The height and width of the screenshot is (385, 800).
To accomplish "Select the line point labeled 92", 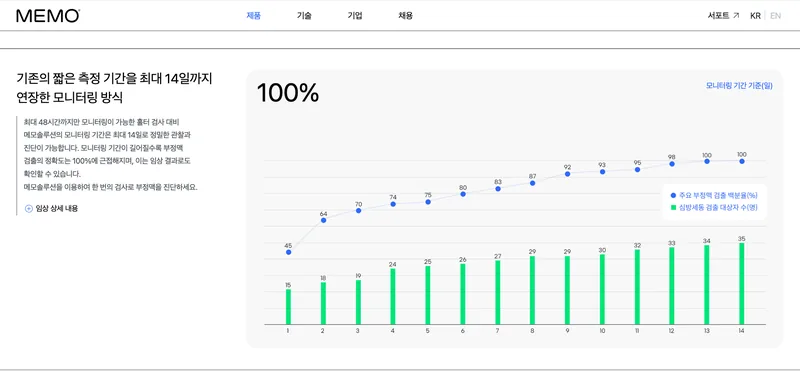I will [x=567, y=174].
